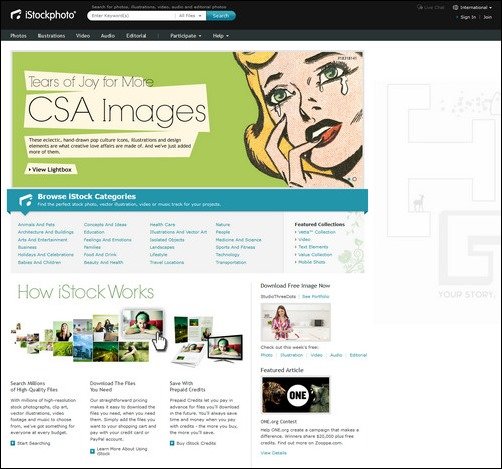502x469 pixels.
Task: Open the Beauty And Health category
Action: click(103, 262)
